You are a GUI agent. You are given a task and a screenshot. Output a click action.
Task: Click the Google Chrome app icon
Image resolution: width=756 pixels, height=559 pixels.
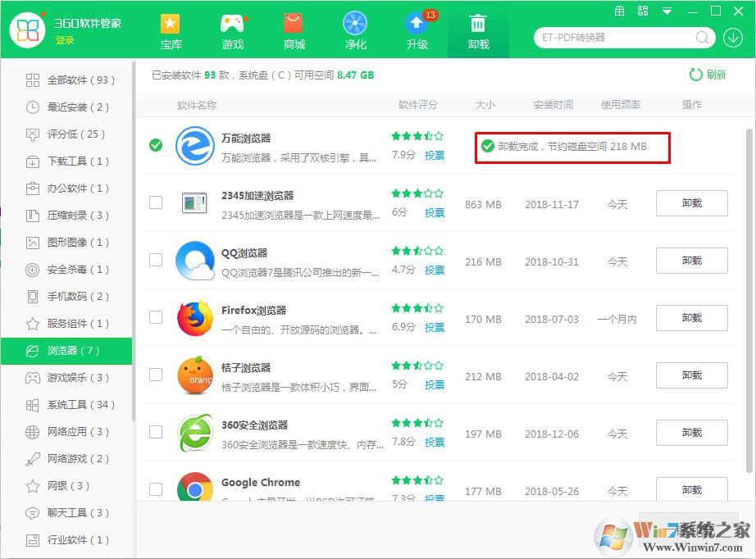point(195,488)
